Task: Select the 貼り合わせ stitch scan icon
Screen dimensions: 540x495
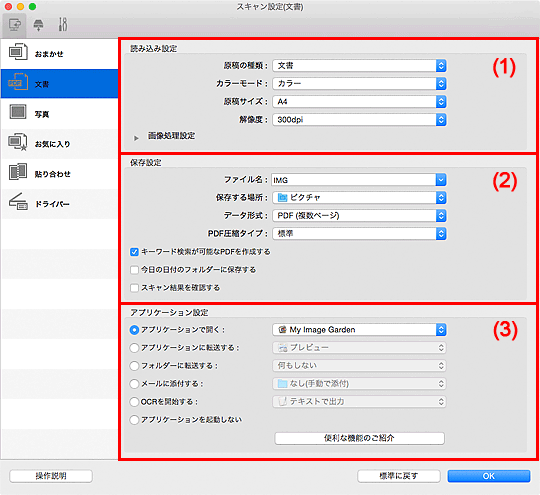Action: click(x=18, y=172)
